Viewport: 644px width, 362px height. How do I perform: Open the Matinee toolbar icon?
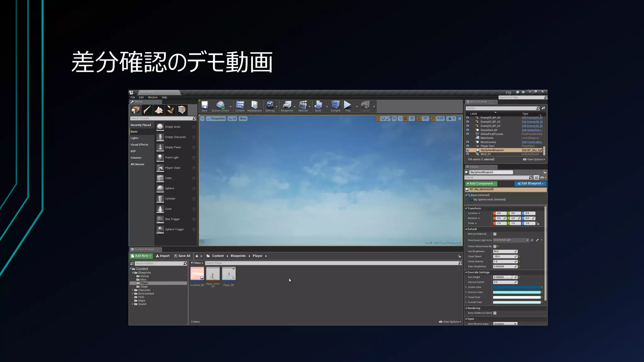(303, 107)
